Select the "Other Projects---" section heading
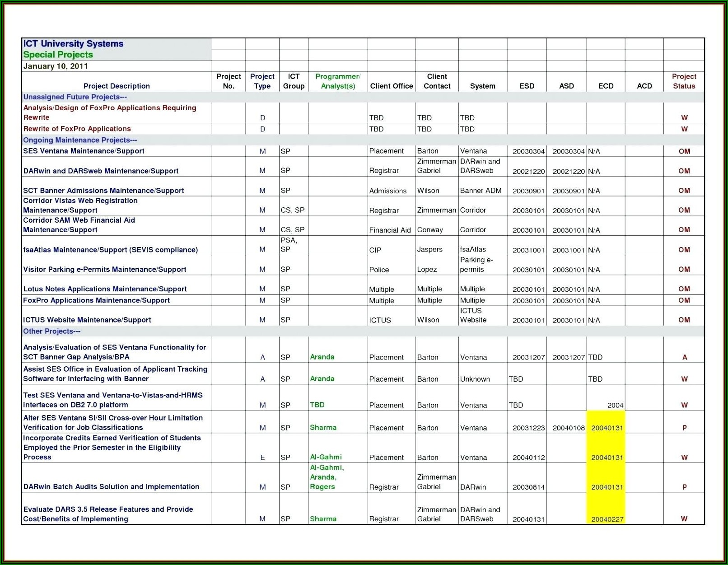Image resolution: width=728 pixels, height=565 pixels. pyautogui.click(x=52, y=331)
